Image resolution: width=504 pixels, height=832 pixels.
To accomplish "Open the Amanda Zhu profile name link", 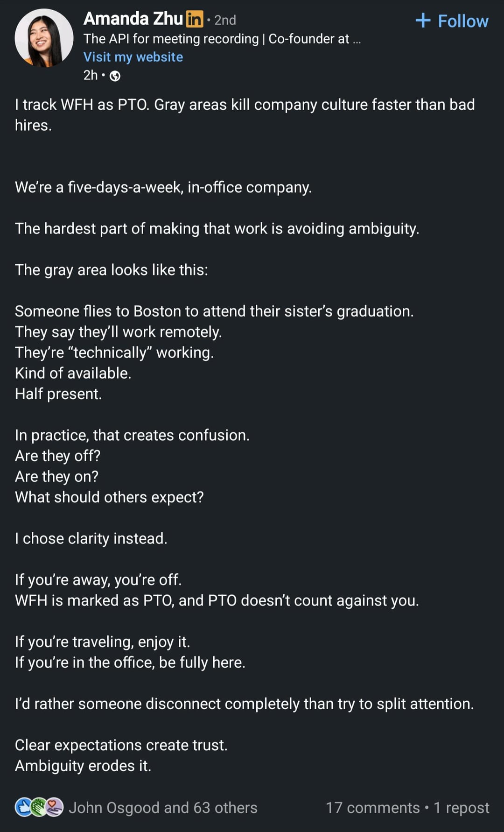I will point(133,19).
